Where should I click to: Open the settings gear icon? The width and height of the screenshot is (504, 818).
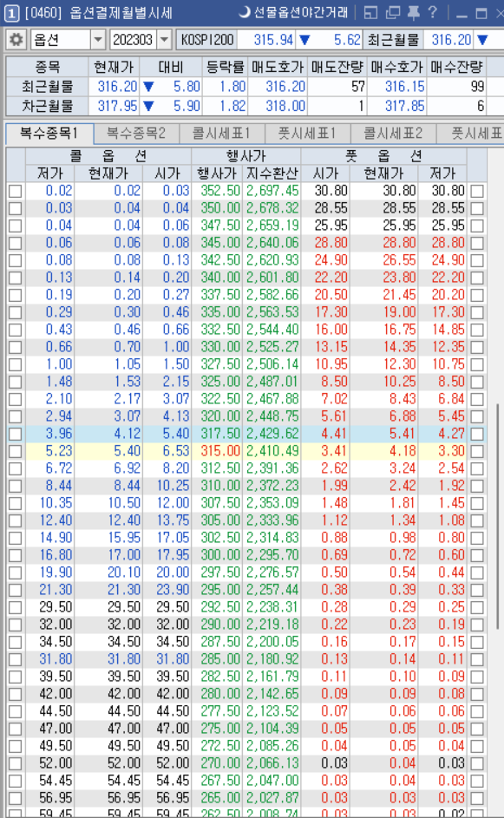tap(16, 40)
